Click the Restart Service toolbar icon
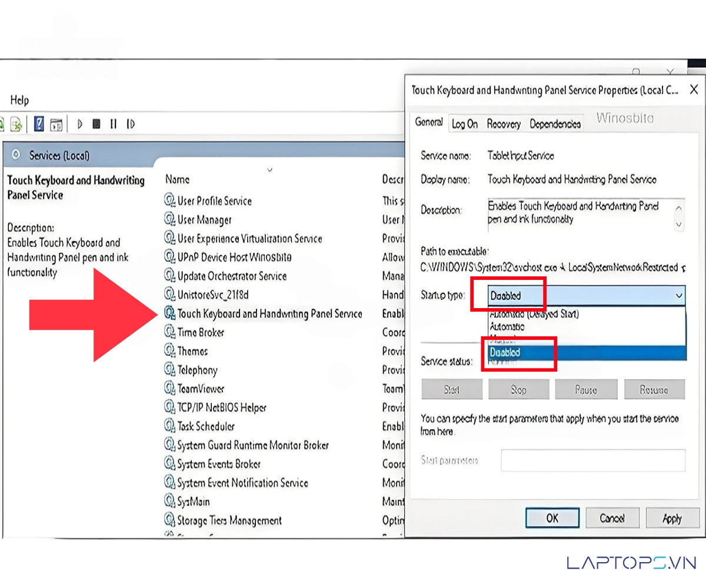Screen dimensions: 706x588 point(131,124)
